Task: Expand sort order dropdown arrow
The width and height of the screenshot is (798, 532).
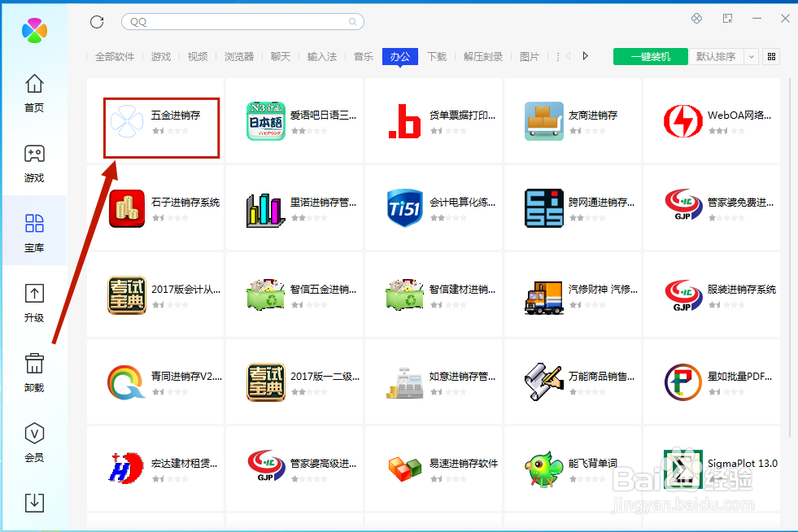Action: pyautogui.click(x=751, y=56)
